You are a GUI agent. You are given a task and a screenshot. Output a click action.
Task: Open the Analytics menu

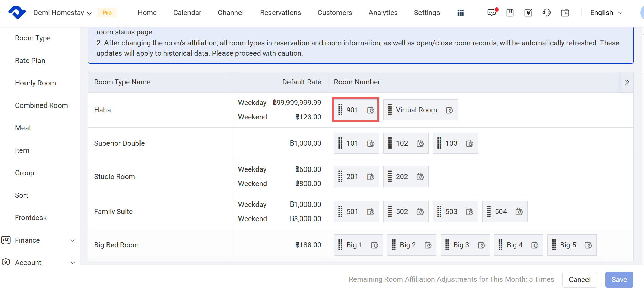pos(383,13)
